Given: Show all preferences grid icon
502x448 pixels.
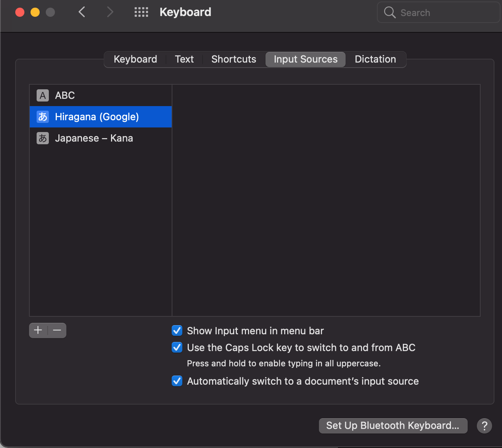Looking at the screenshot, I should coord(141,12).
